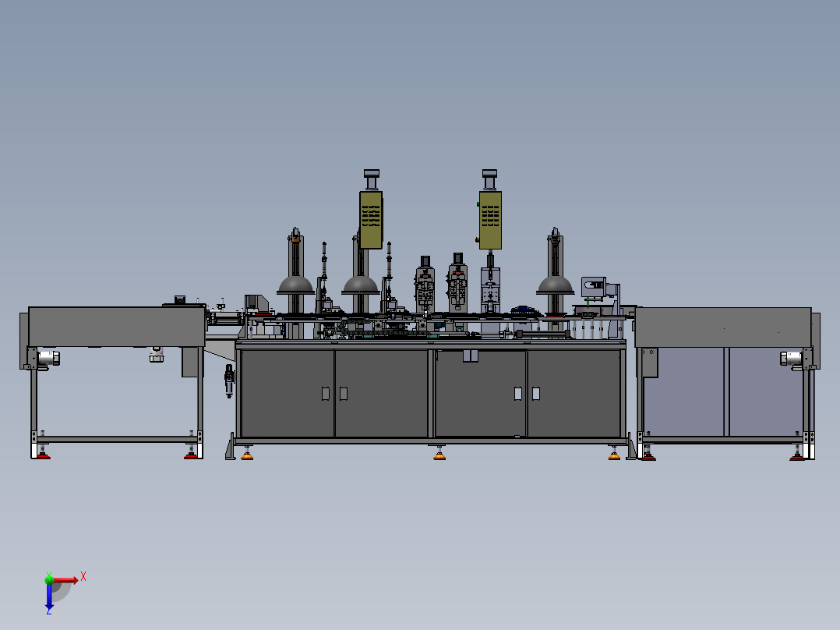Image resolution: width=840 pixels, height=630 pixels.
Task: Select the third cabinet door from left
Action: [480, 394]
